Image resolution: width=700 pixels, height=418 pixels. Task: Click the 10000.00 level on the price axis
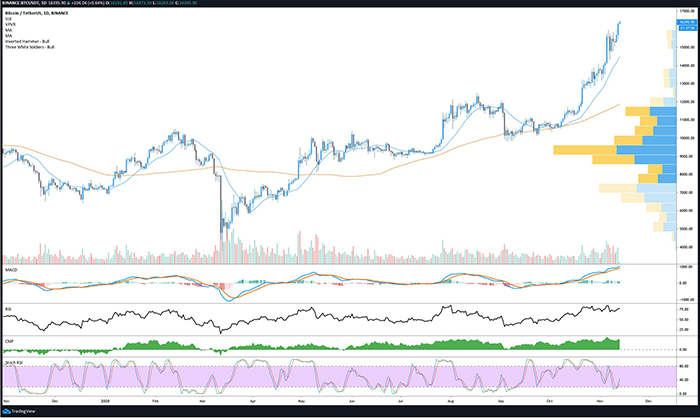[x=685, y=138]
